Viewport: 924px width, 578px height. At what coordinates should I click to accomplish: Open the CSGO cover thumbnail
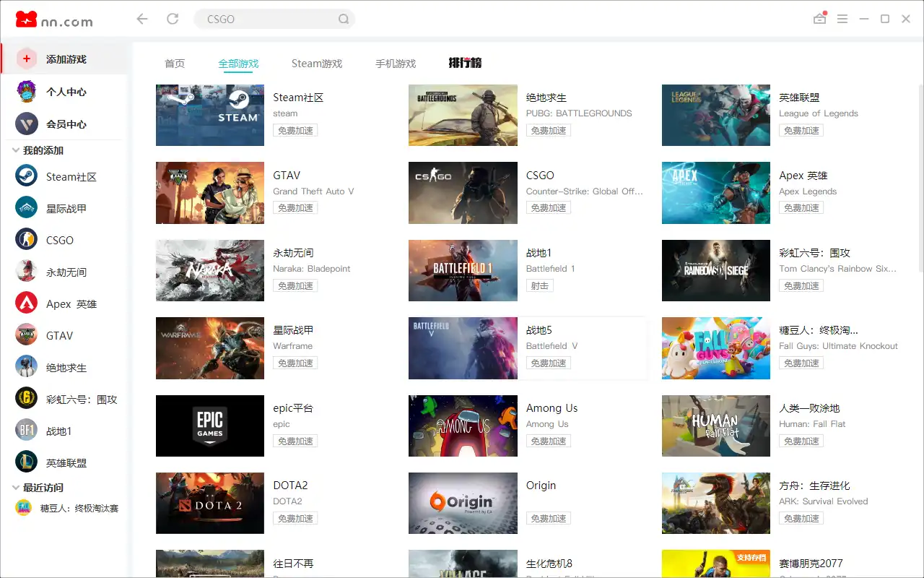click(463, 193)
